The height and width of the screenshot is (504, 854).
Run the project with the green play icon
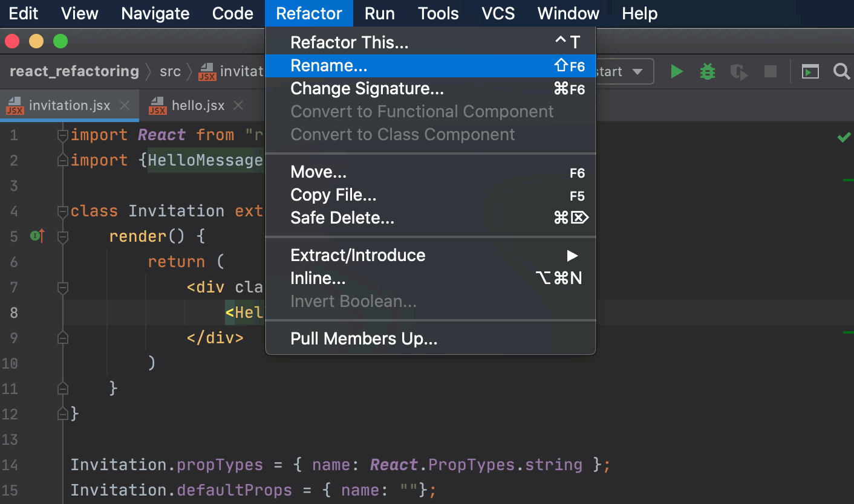click(x=676, y=71)
